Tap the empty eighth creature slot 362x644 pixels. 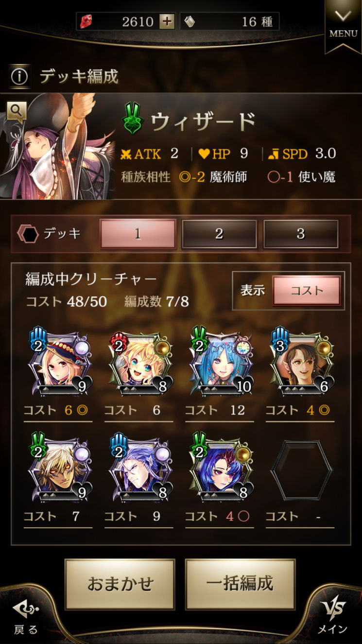click(x=301, y=468)
